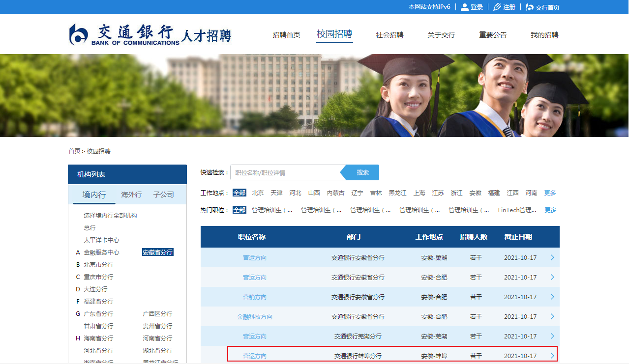Click the Bank of Communications logo
This screenshot has width=629, height=364.
point(125,35)
